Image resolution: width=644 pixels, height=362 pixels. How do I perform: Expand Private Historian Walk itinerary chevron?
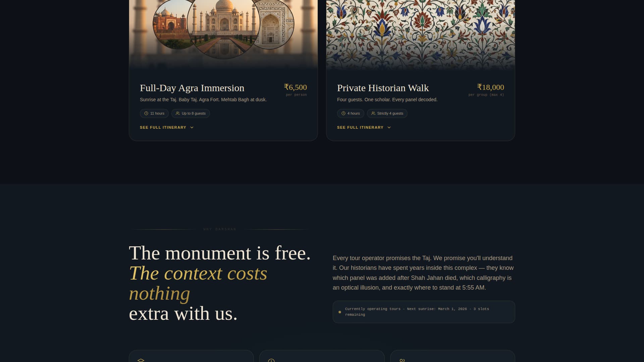(x=389, y=127)
